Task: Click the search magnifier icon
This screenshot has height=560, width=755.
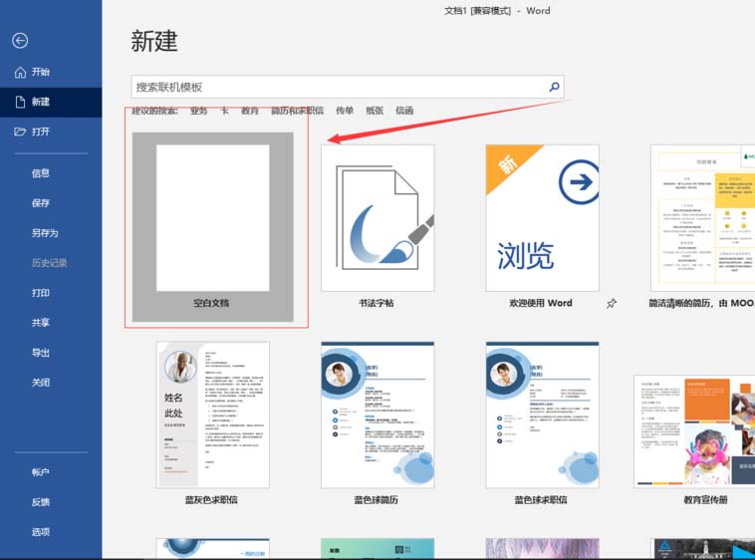Action: pos(554,87)
